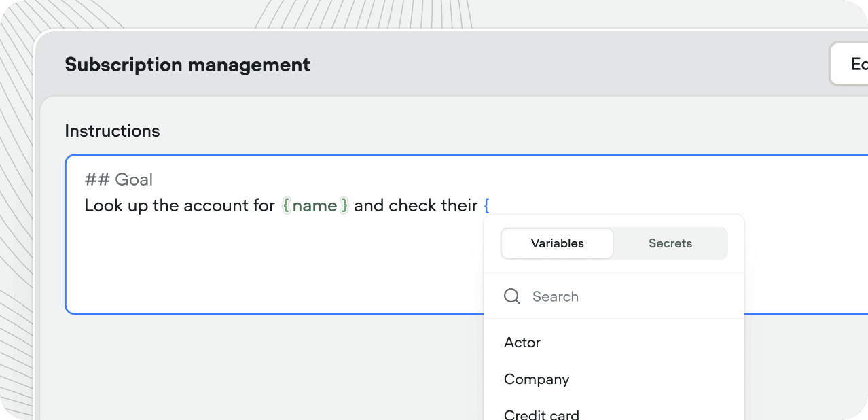
Task: Switch to the Variables tab
Action: pyautogui.click(x=557, y=243)
